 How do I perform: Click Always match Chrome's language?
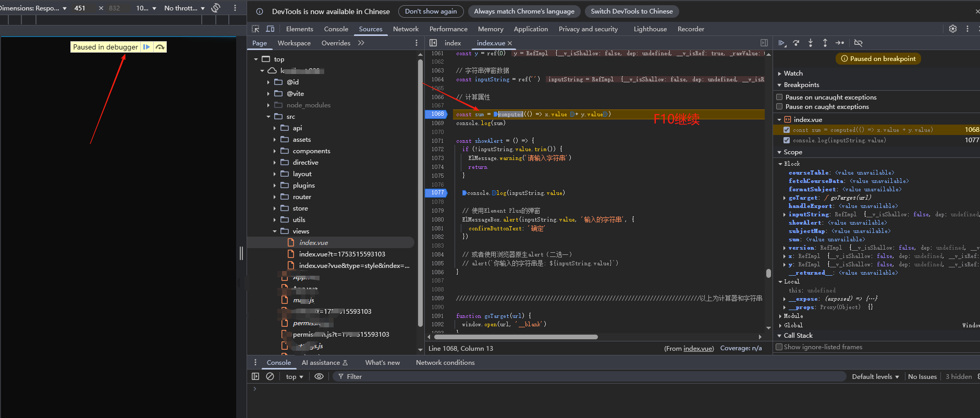[524, 11]
